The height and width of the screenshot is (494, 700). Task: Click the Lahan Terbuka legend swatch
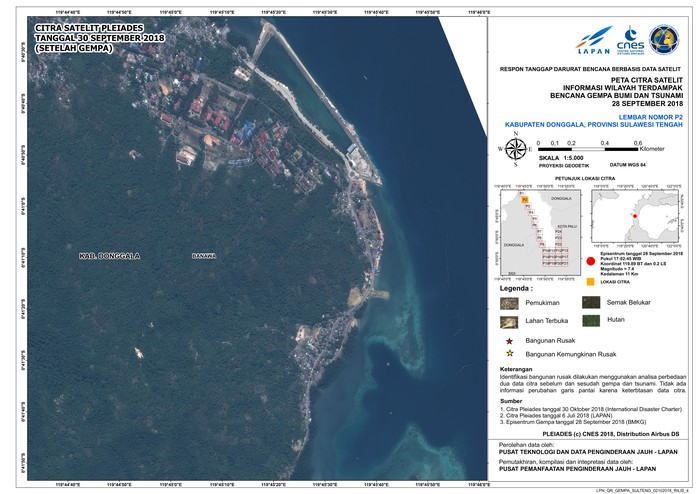pos(509,321)
